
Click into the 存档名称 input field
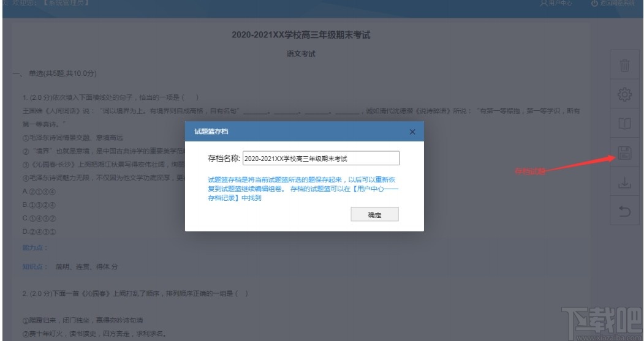click(320, 159)
